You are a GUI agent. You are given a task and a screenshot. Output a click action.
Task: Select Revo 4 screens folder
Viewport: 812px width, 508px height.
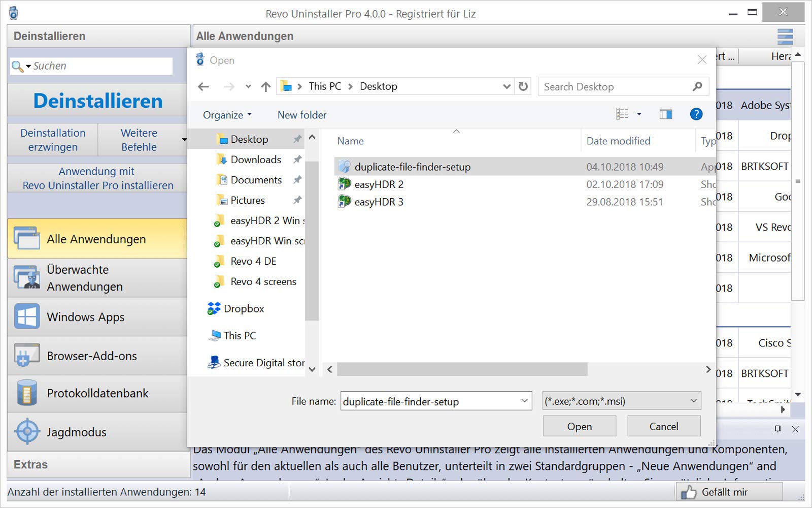tap(255, 281)
